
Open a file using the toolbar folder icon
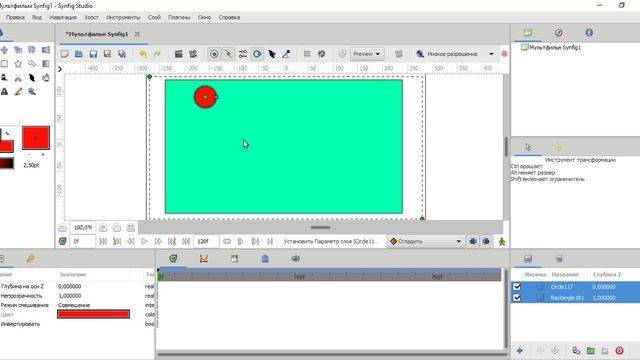(x=79, y=54)
